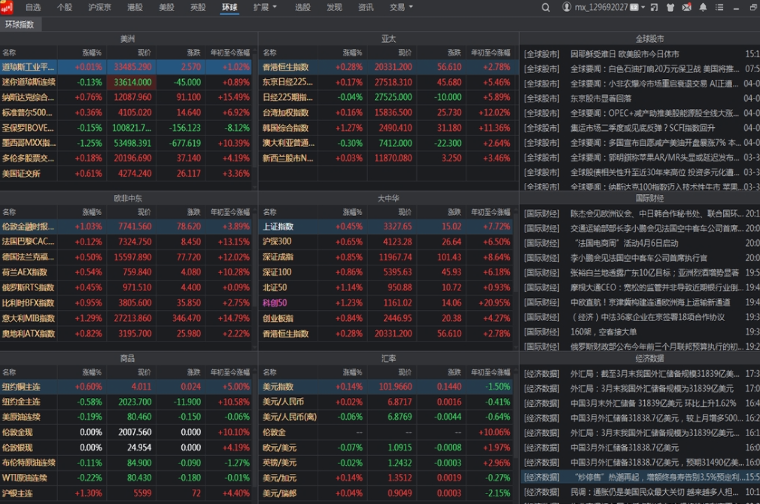The image size is (760, 504).
Task: Switch to the 港股 tab
Action: tap(135, 7)
